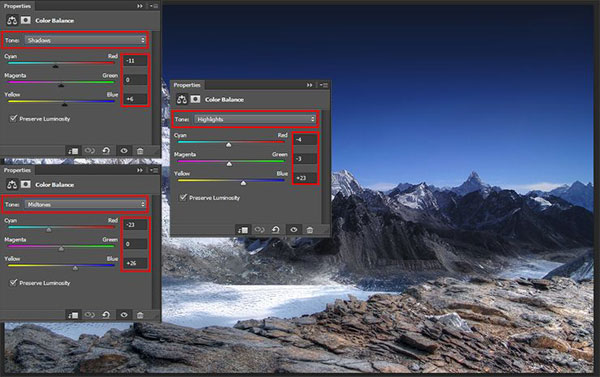The width and height of the screenshot is (600, 377).
Task: Click the layer mask icon in the Shadows panel
Action: point(26,20)
